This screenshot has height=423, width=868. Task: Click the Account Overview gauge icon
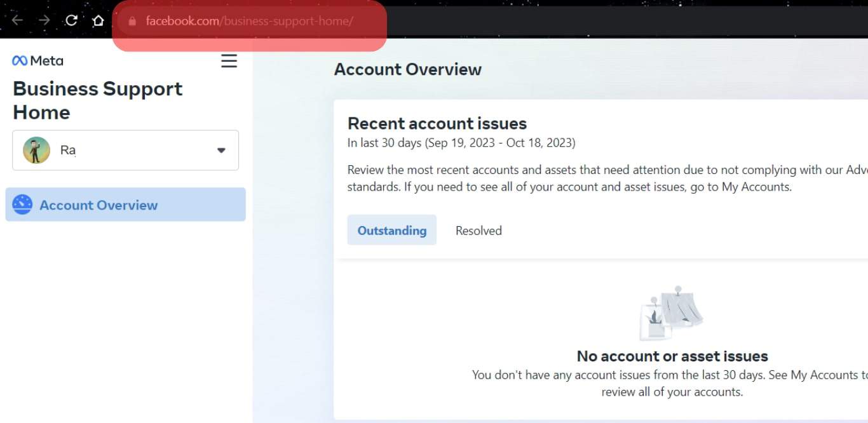click(x=22, y=205)
